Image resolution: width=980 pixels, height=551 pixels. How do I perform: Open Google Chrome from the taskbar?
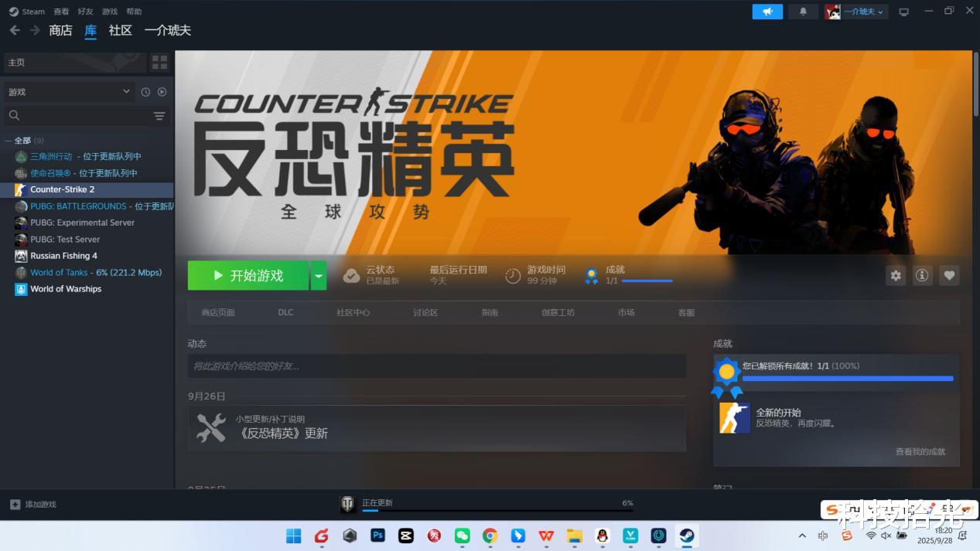pyautogui.click(x=490, y=536)
